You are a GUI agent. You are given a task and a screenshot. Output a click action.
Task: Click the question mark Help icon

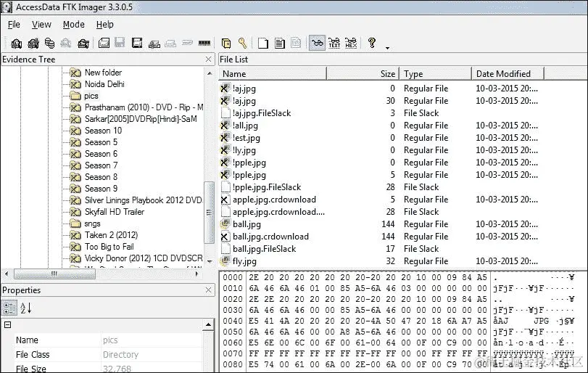[372, 43]
